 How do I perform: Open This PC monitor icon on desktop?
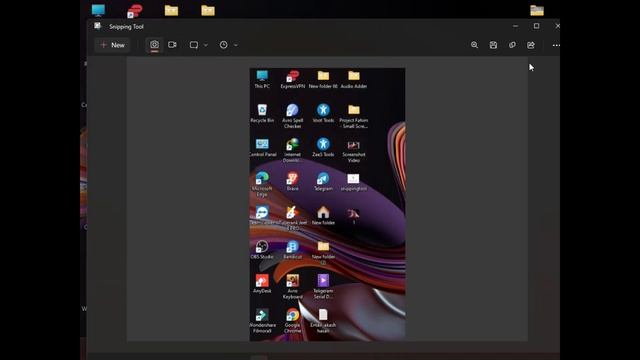coord(98,10)
